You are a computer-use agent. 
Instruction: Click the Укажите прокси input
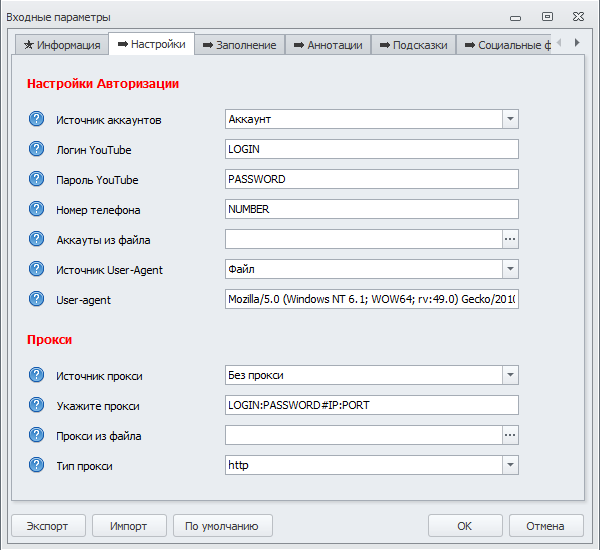click(372, 405)
